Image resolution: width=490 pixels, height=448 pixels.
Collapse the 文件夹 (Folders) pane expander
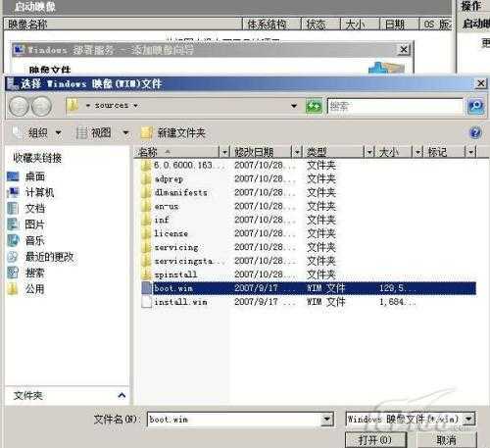[x=122, y=396]
